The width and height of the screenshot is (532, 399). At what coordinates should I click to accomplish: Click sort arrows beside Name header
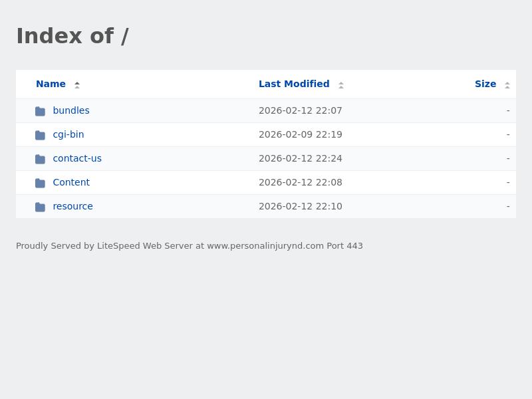tap(77, 84)
